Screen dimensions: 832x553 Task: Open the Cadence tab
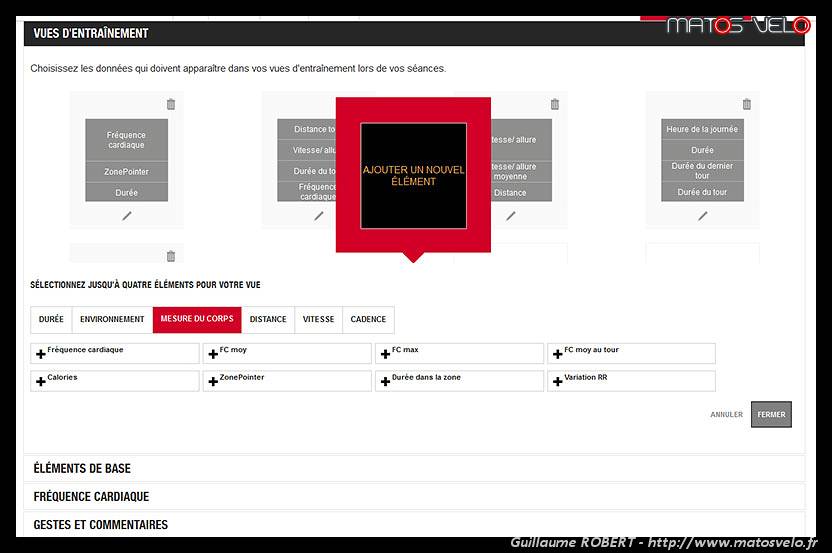pos(368,320)
